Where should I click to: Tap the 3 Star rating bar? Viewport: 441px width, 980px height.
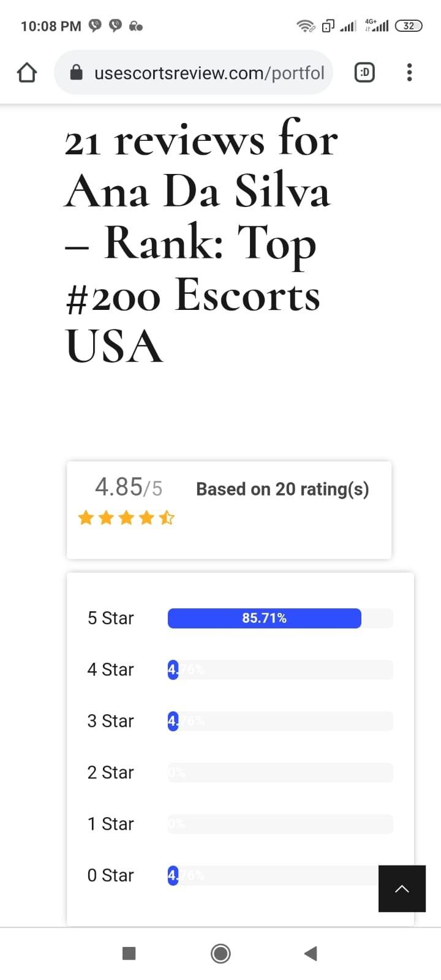(x=280, y=721)
